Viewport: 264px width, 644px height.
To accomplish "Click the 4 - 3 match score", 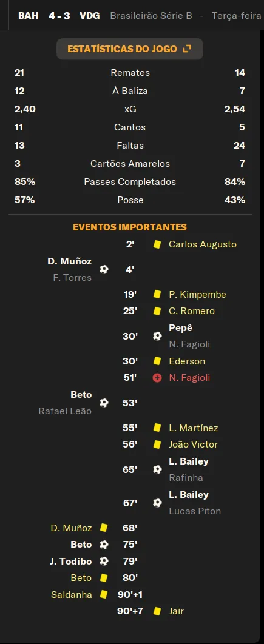I will point(59,16).
